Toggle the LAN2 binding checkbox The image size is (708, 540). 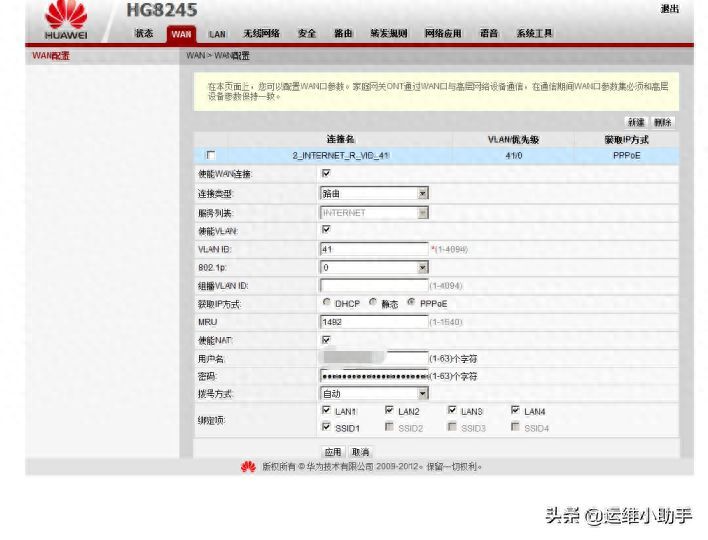click(389, 410)
